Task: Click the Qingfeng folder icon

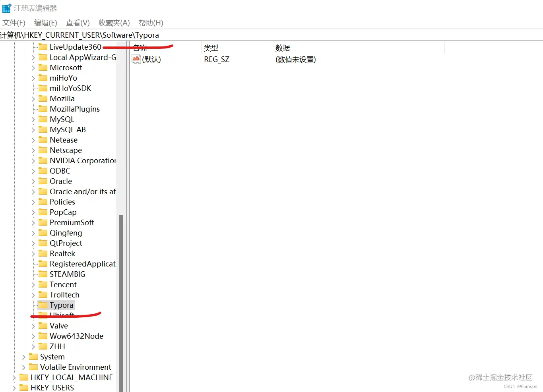Action: [43, 233]
